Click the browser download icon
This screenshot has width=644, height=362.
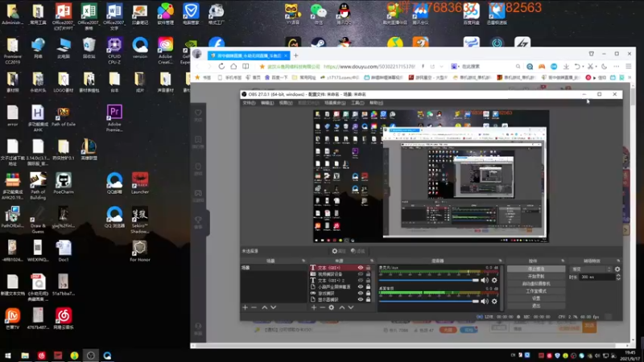point(566,67)
